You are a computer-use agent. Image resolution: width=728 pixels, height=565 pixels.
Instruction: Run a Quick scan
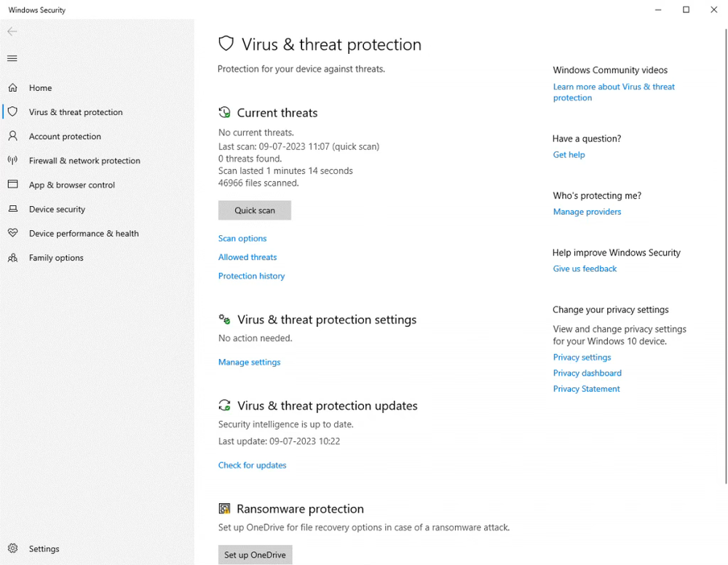pos(254,210)
